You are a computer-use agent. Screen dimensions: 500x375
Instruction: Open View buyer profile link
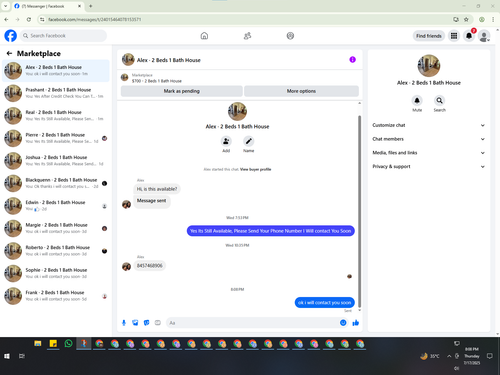pos(256,169)
